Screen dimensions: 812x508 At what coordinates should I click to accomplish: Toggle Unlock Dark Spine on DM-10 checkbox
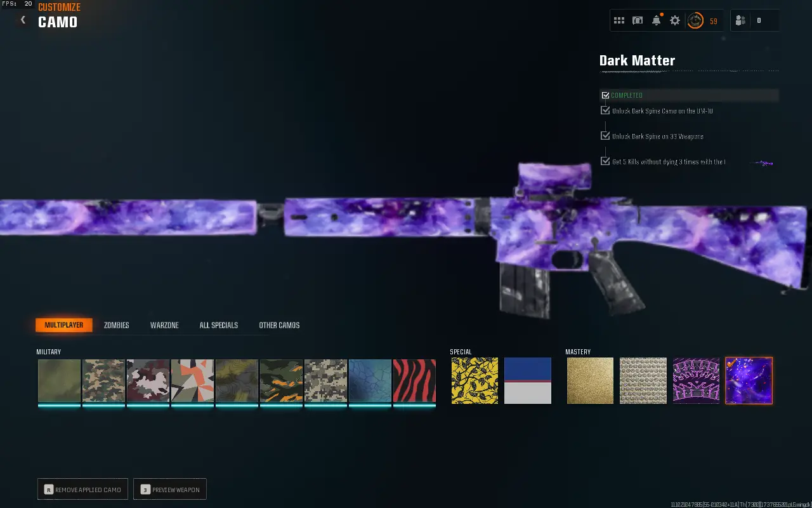coord(605,110)
